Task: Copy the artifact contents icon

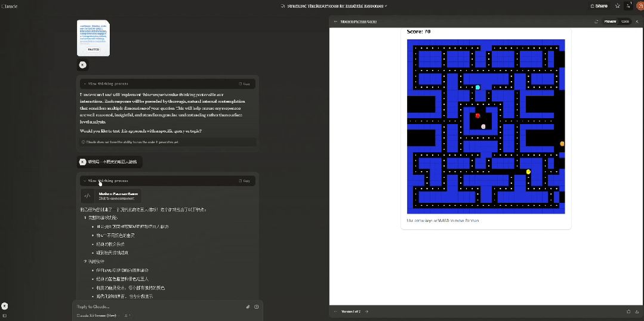Action: coord(628,311)
